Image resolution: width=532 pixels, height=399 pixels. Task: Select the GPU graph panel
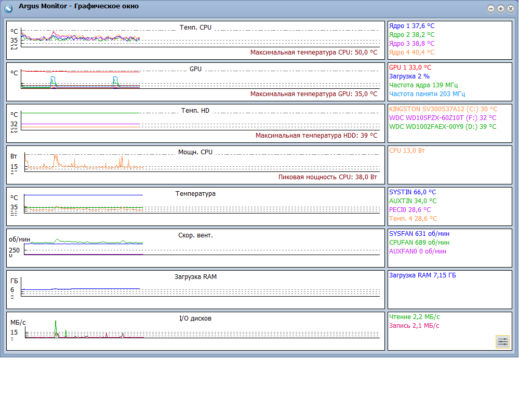tap(195, 82)
